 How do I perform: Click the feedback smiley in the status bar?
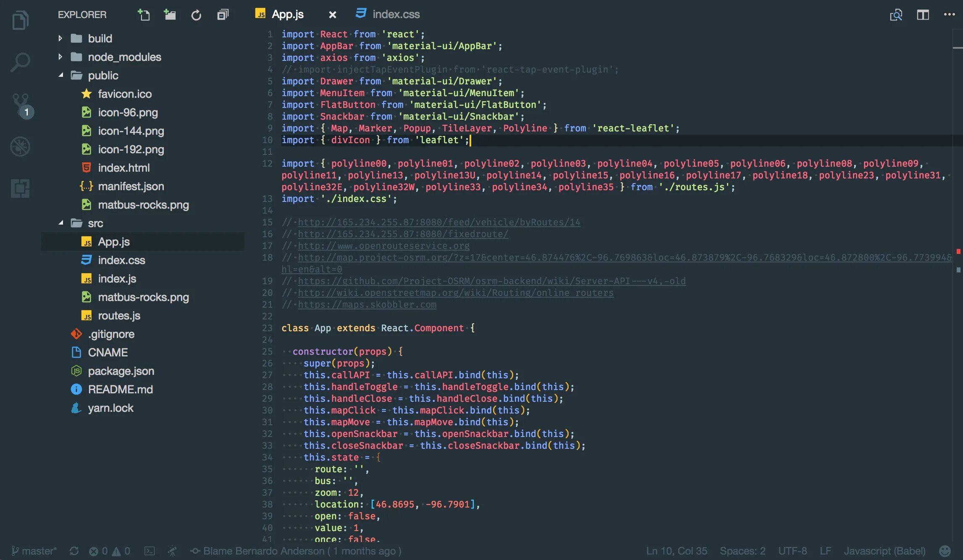(x=945, y=550)
